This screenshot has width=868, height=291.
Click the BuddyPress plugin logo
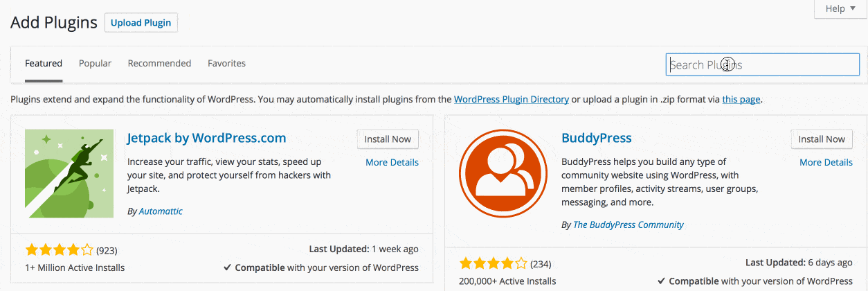[503, 173]
